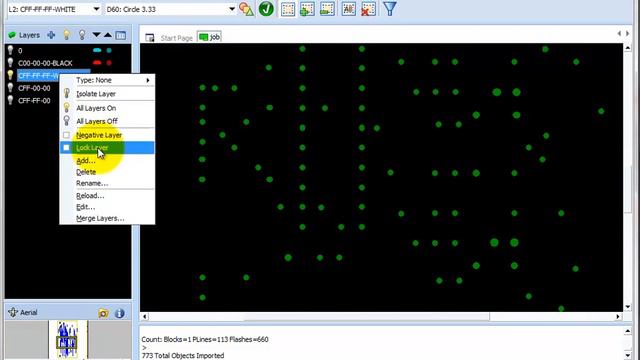The height and width of the screenshot is (360, 640).
Task: Click the add-to-selection box tool
Action: point(307,9)
